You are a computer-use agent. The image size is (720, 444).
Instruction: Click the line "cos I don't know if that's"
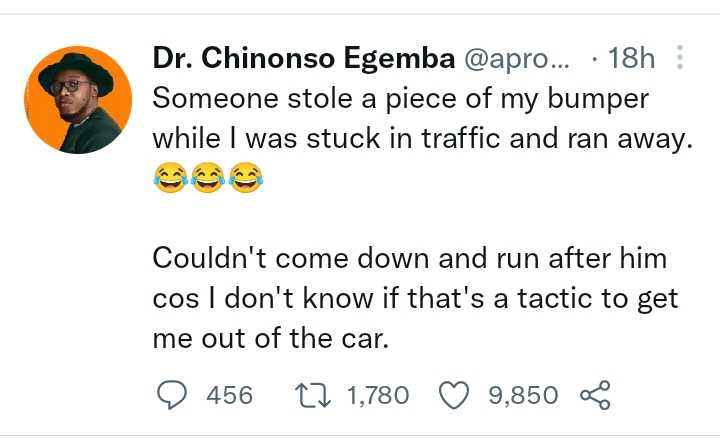(x=417, y=298)
